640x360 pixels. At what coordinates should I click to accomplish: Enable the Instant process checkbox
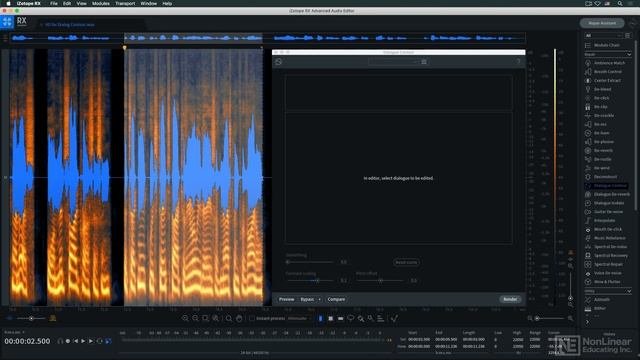click(x=252, y=318)
